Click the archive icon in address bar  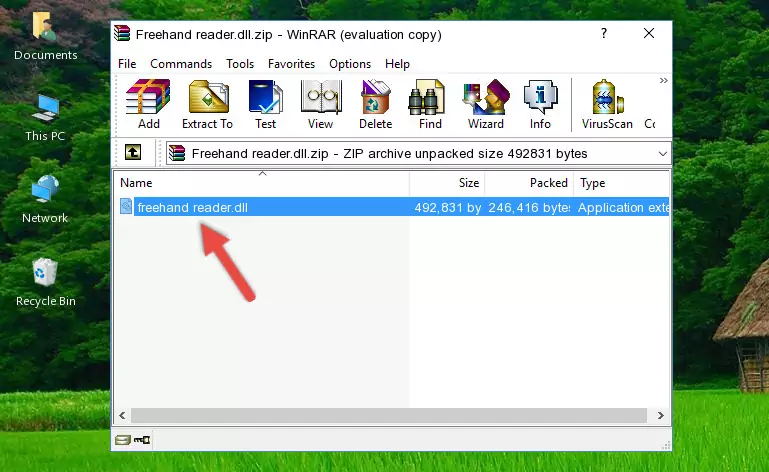[x=177, y=154]
